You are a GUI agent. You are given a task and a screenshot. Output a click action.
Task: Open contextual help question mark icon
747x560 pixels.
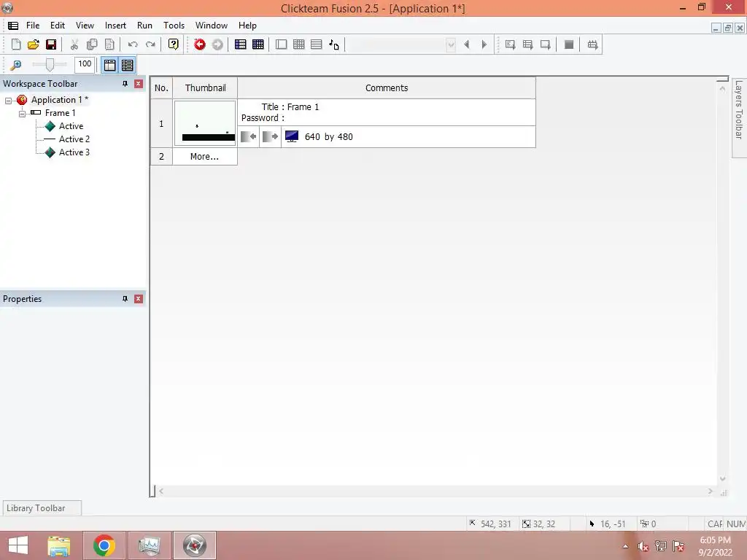(x=174, y=44)
